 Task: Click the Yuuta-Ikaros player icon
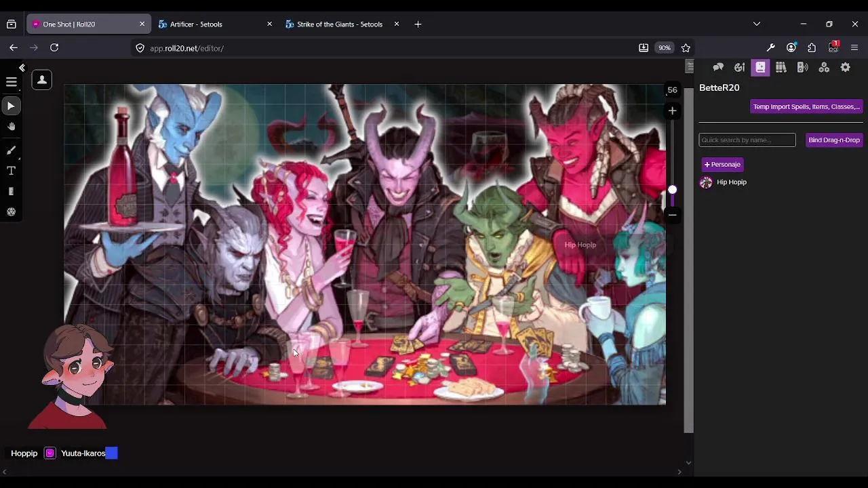click(50, 453)
